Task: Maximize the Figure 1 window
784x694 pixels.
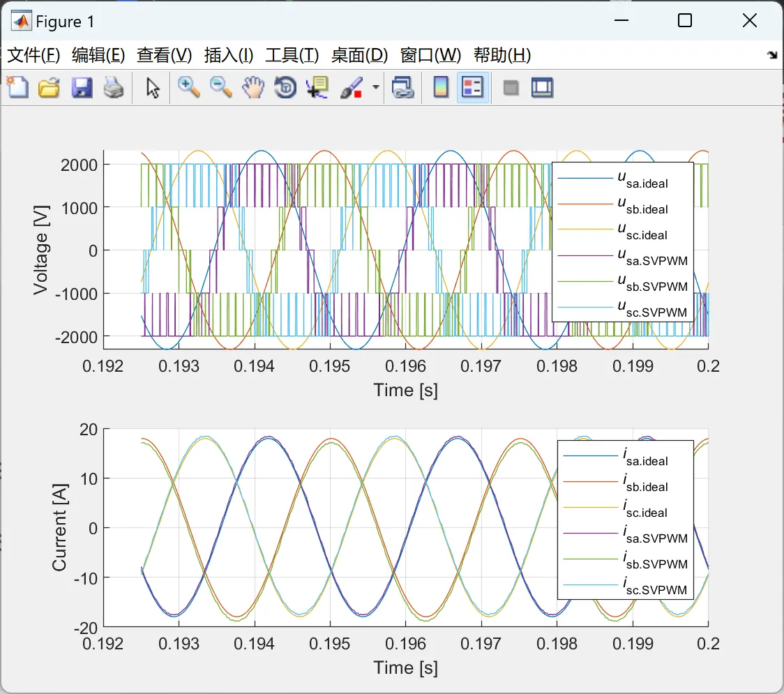Action: tap(684, 20)
